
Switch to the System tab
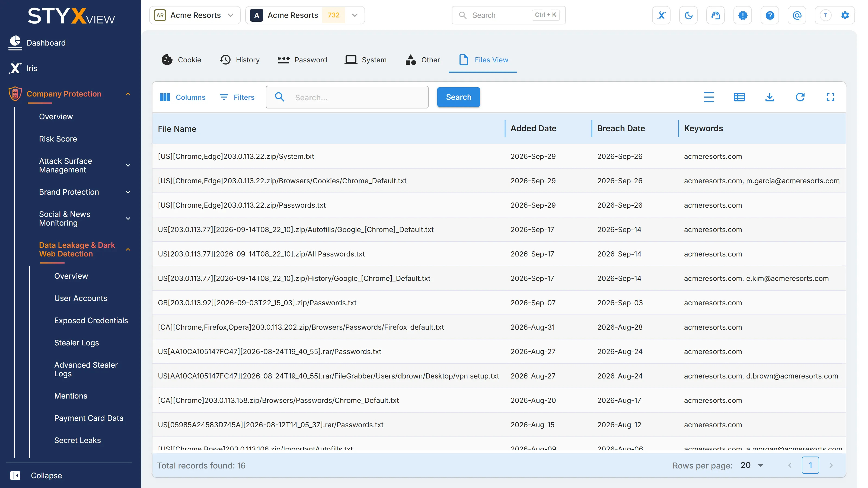tap(366, 60)
